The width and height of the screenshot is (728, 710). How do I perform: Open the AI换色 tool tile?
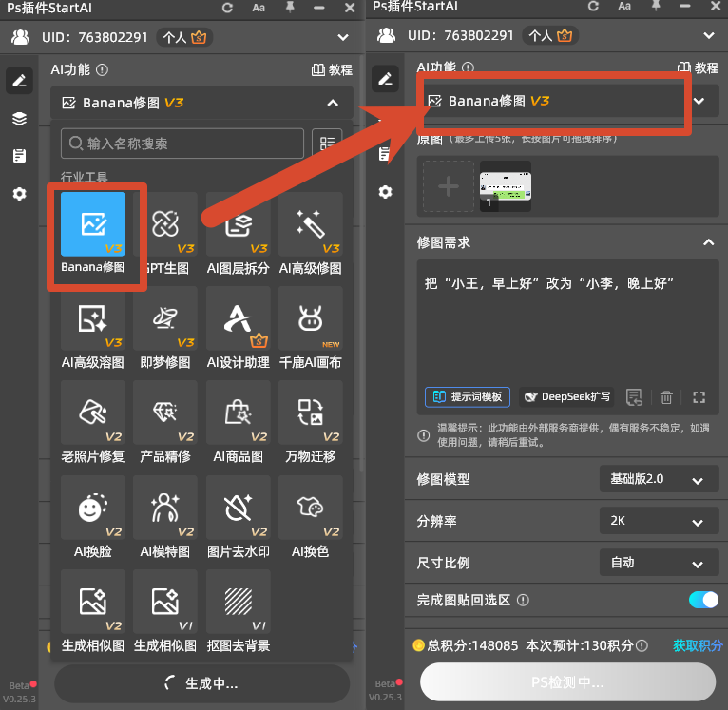[x=311, y=508]
